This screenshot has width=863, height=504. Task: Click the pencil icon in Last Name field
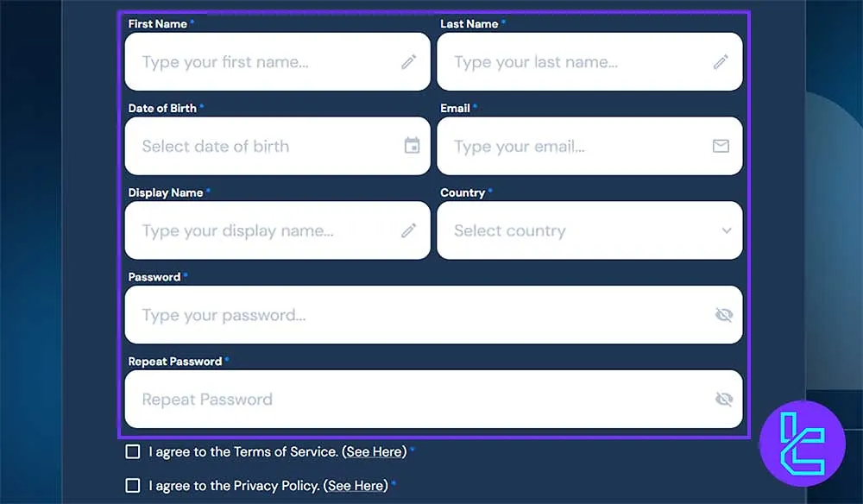pyautogui.click(x=721, y=61)
